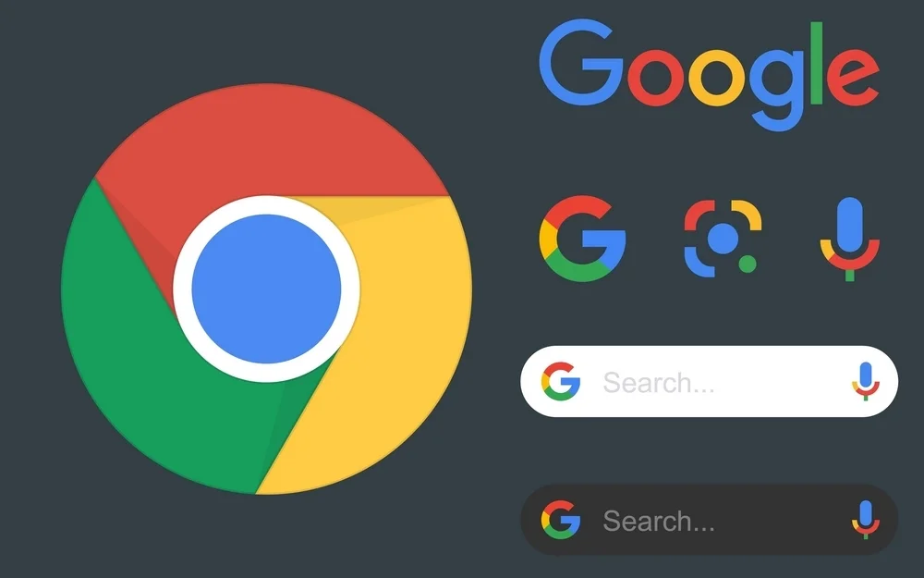Click the green dot on Google Lens icon
The image size is (924, 578).
(748, 264)
